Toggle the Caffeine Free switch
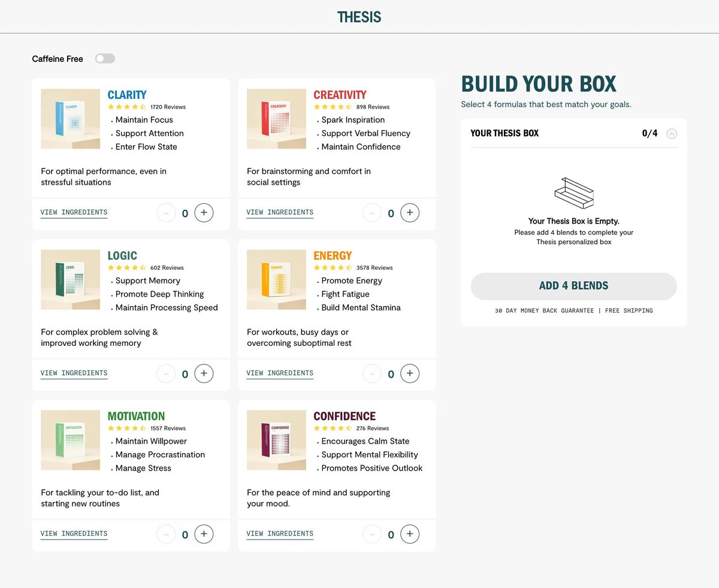Image resolution: width=719 pixels, height=588 pixels. [x=105, y=59]
